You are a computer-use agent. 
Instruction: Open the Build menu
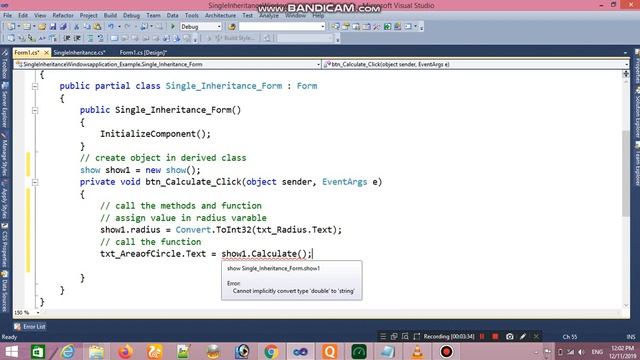pyautogui.click(x=110, y=16)
